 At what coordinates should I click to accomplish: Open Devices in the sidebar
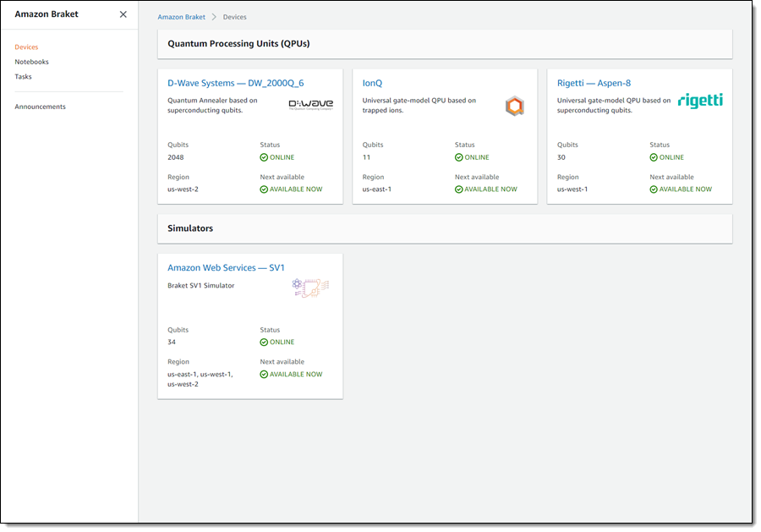coord(26,47)
